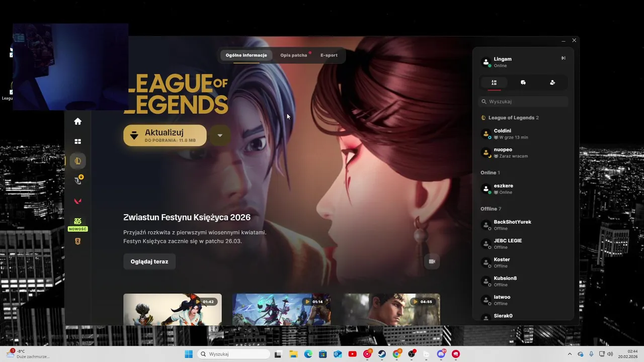Select friend Koster
This screenshot has height=362, width=644.
click(523, 262)
